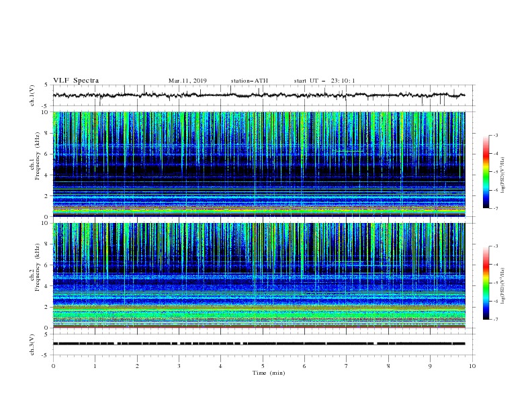The height and width of the screenshot is (411, 532).
Task: Click the 'VLF Spectra' title text
Action: pyautogui.click(x=76, y=81)
